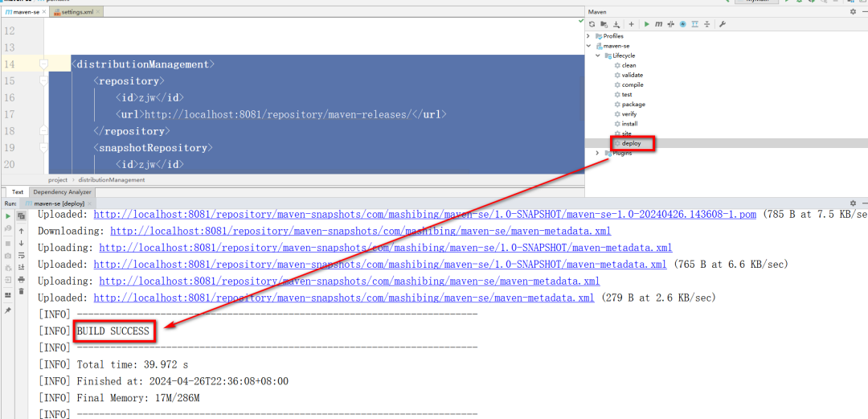This screenshot has width=868, height=419.
Task: Open Maven panel gear options
Action: click(x=853, y=11)
